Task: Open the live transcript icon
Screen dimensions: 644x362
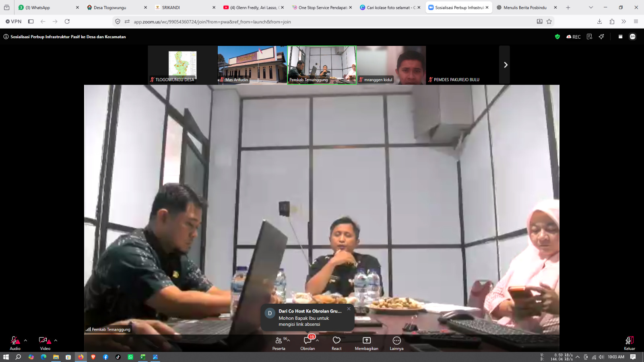Action: pyautogui.click(x=589, y=37)
